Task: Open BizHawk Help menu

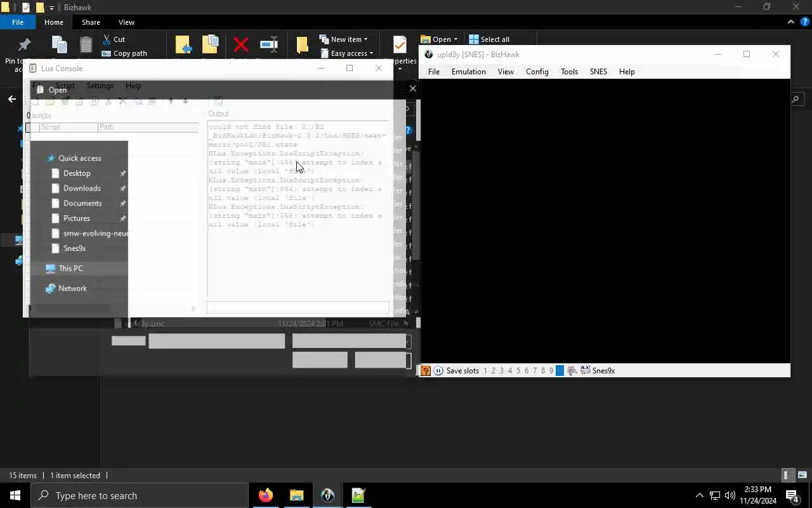Action: point(627,72)
